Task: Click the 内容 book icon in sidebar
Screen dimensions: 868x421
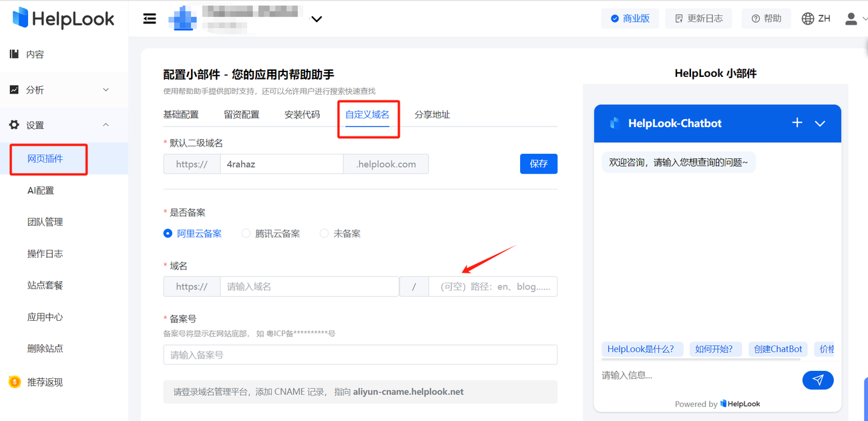Action: click(x=14, y=54)
